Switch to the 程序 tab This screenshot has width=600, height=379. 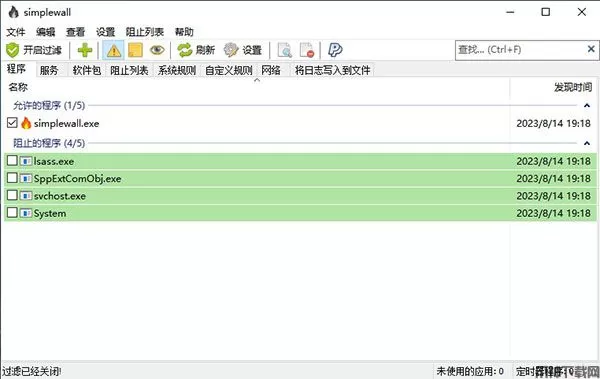[x=16, y=69]
